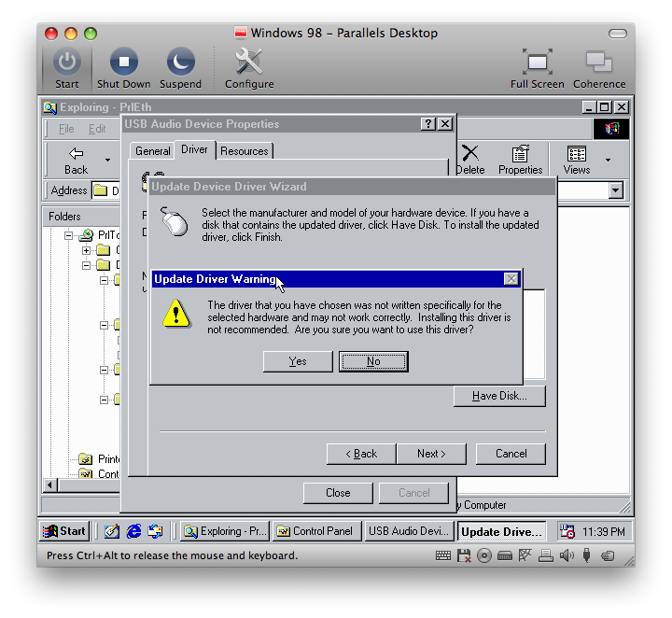Click the yellow warning triangle icon
The height and width of the screenshot is (618, 672).
176,315
